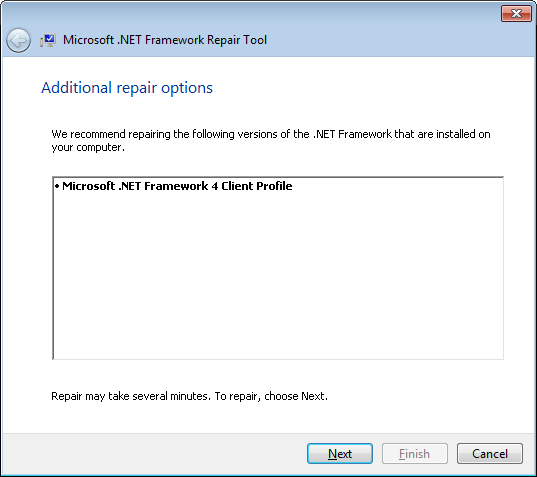Click the gray footer bar left of Next

pyautogui.click(x=154, y=454)
